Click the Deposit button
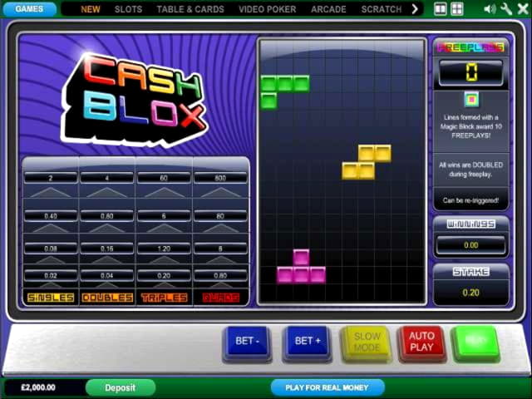This screenshot has height=399, width=532. click(x=121, y=387)
